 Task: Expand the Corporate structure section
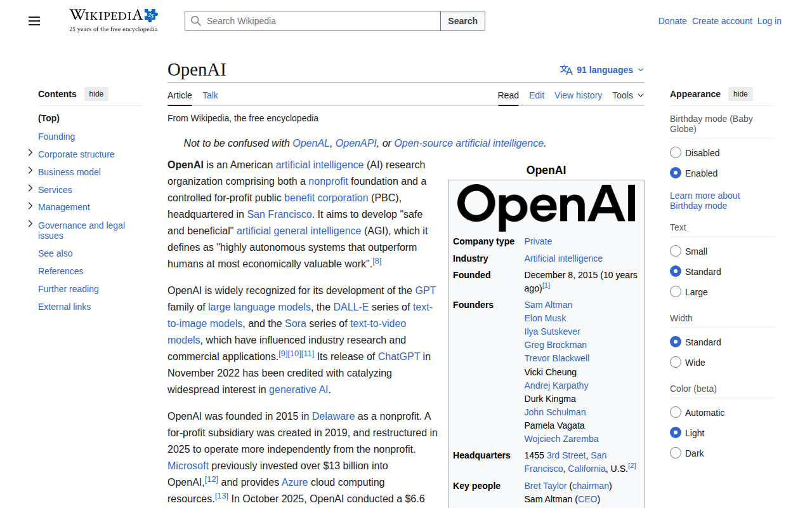click(x=30, y=153)
